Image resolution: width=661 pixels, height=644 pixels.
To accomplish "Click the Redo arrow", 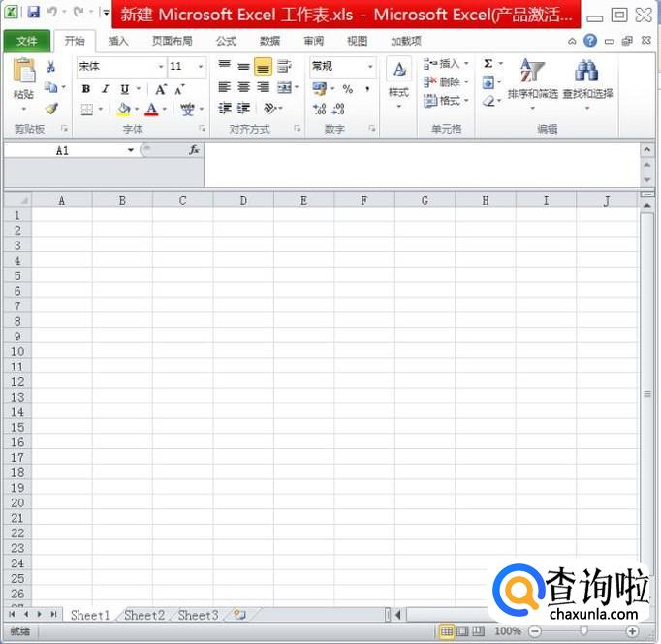I will point(78,12).
